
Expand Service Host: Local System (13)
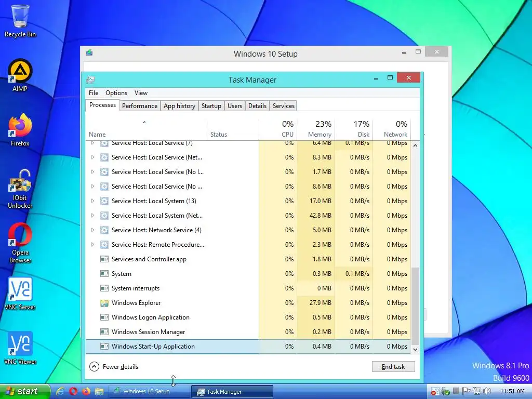[92, 201]
